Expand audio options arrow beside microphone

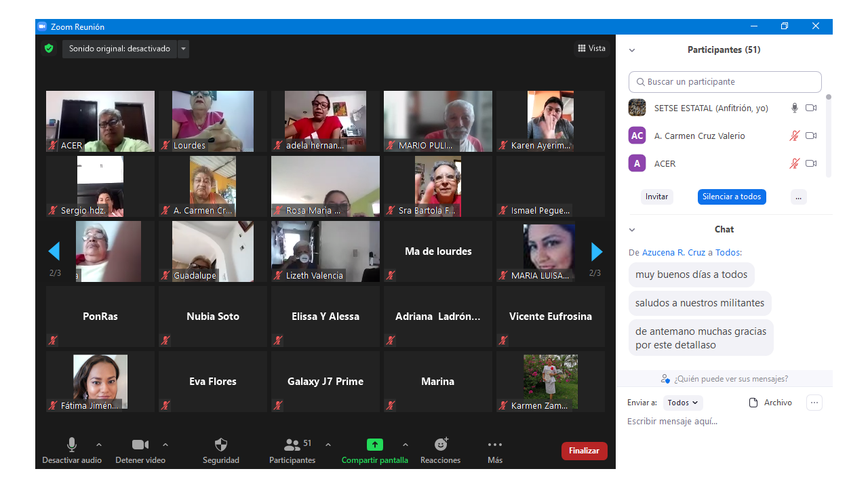pos(99,445)
